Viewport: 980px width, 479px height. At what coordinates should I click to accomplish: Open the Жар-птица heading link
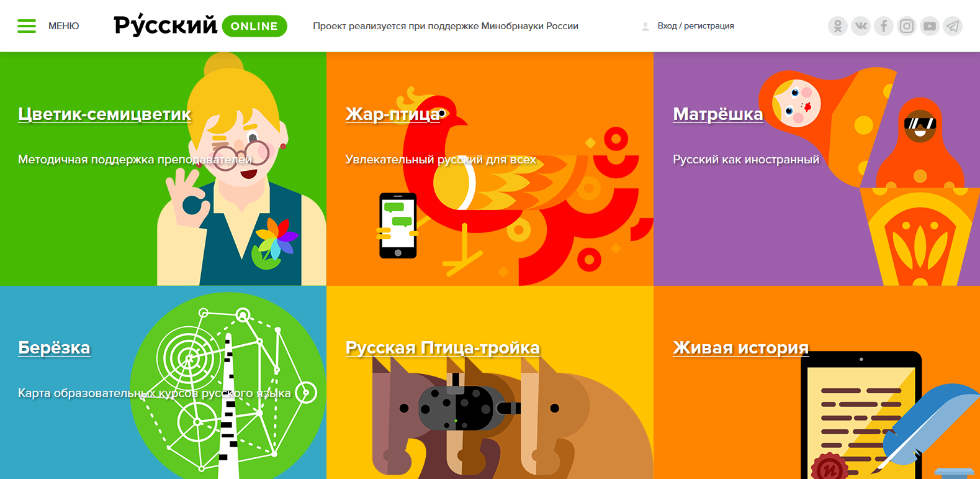pos(392,114)
